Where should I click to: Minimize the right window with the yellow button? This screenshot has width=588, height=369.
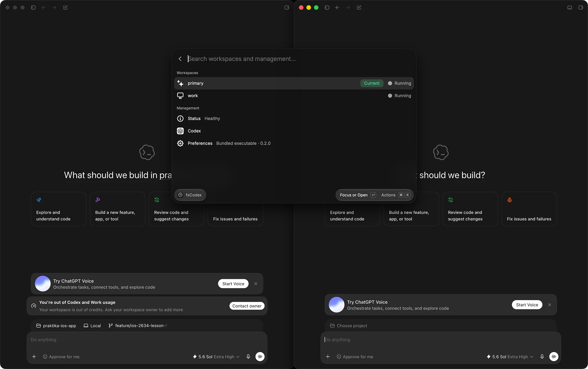(x=309, y=8)
